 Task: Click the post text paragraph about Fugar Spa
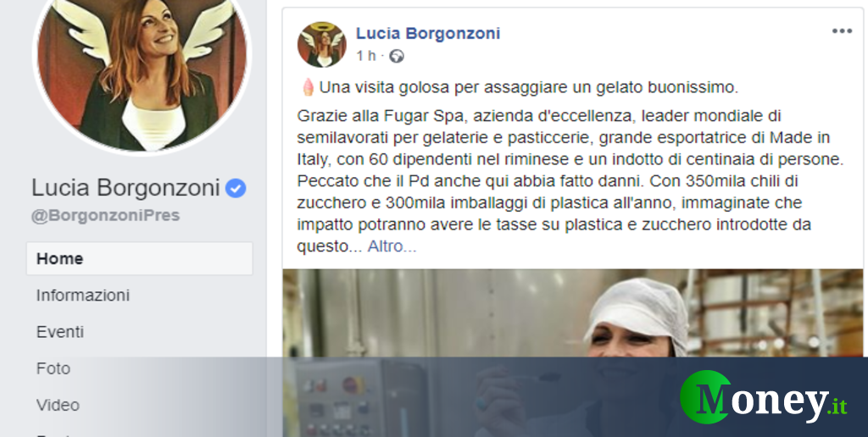[x=570, y=181]
